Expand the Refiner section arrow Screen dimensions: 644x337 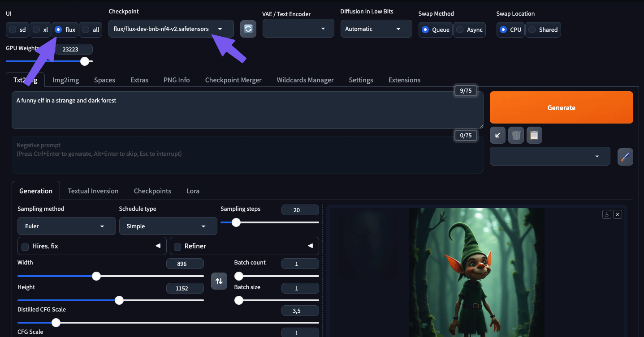coord(310,246)
